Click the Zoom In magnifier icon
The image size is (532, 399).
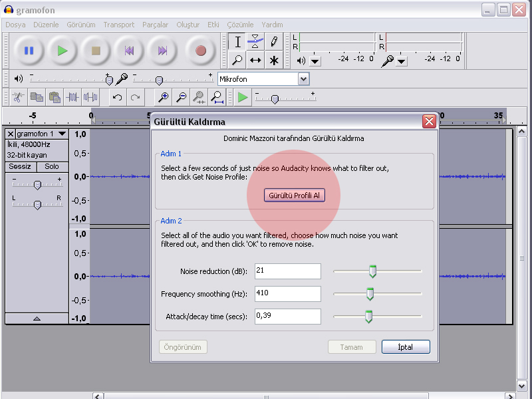163,98
